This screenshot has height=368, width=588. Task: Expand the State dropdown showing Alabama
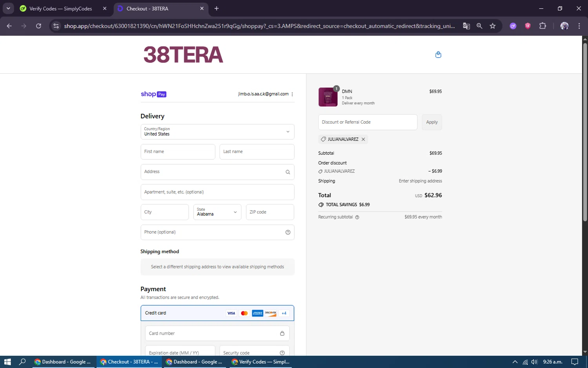(x=217, y=212)
